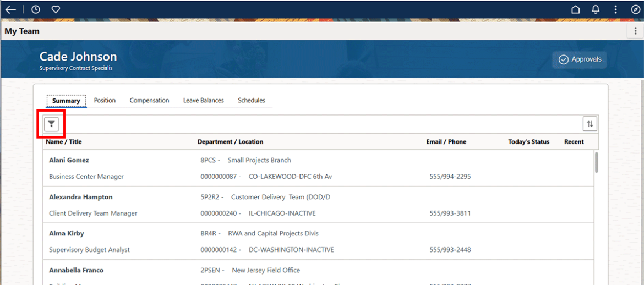
Task: Open the NavBar compass icon
Action: tap(635, 9)
